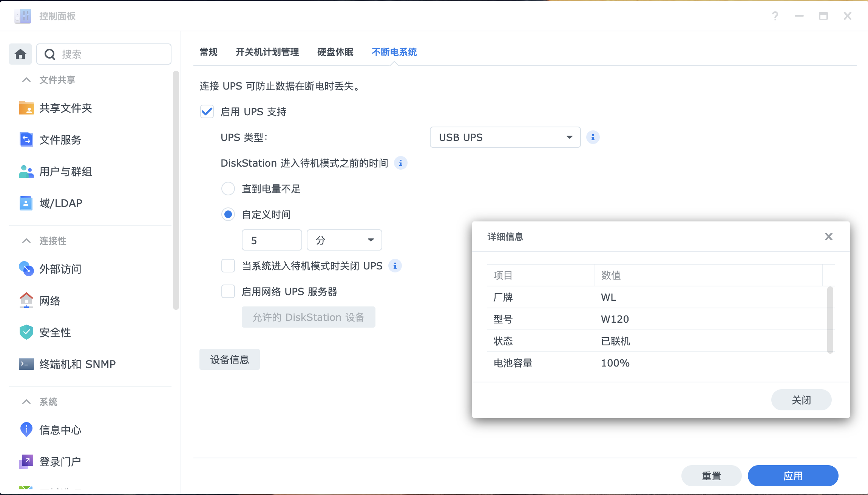Open 用户与群组 settings
This screenshot has width=868, height=495.
click(65, 172)
